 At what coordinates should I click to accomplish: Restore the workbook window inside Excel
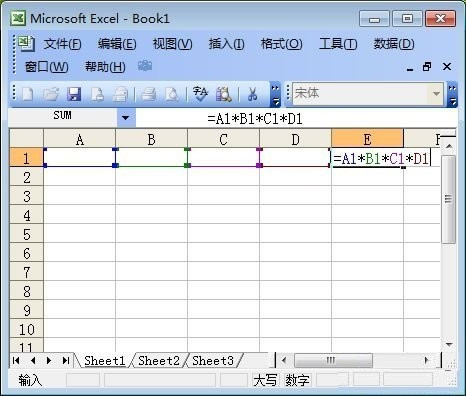tap(427, 67)
